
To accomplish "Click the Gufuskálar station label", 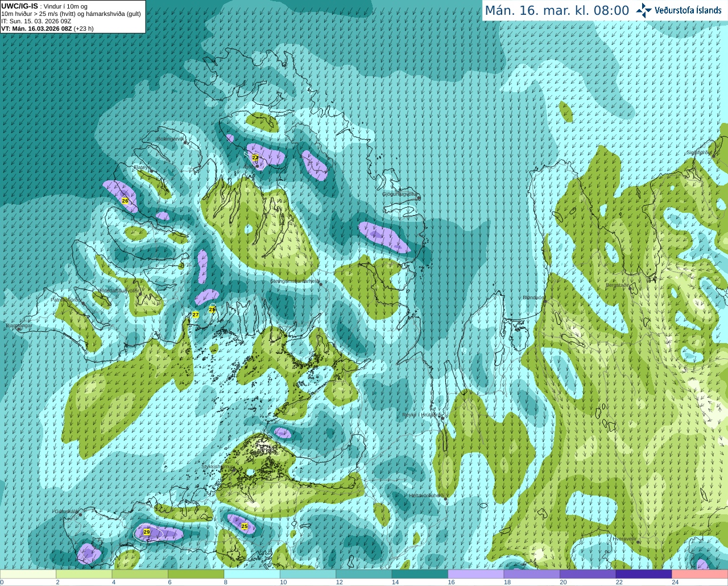I will coord(66,511).
